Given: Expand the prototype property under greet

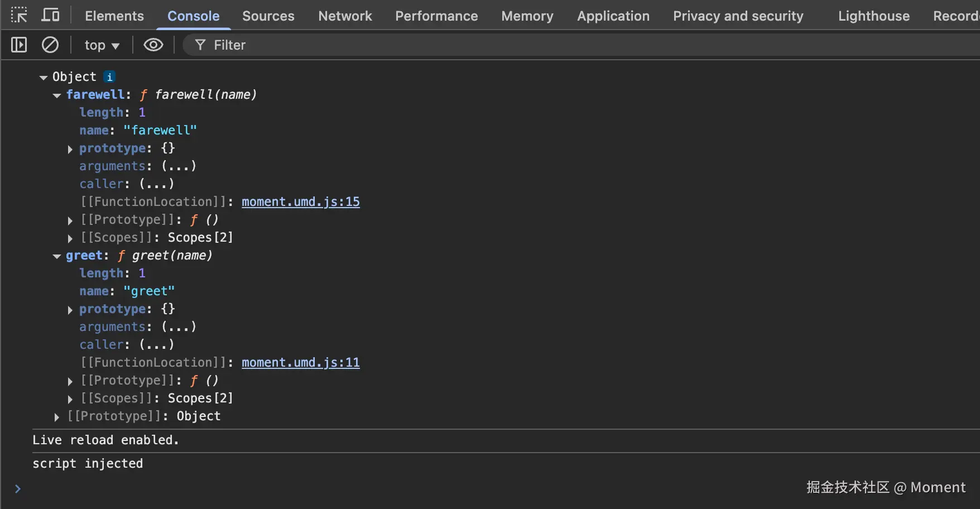Looking at the screenshot, I should [x=70, y=310].
